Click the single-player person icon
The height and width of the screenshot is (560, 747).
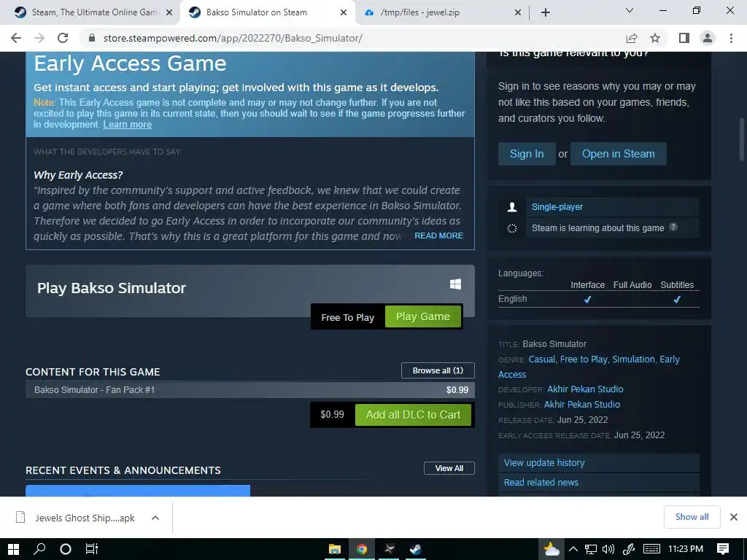point(512,206)
